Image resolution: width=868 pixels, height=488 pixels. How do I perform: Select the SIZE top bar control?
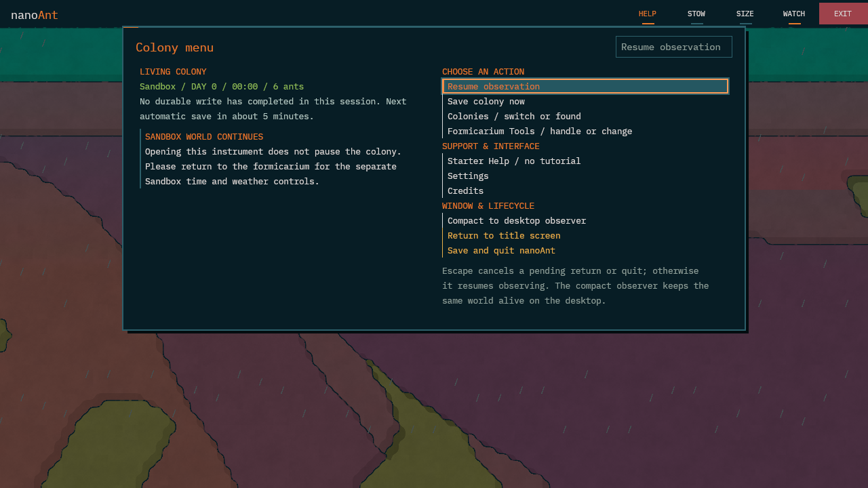(745, 14)
